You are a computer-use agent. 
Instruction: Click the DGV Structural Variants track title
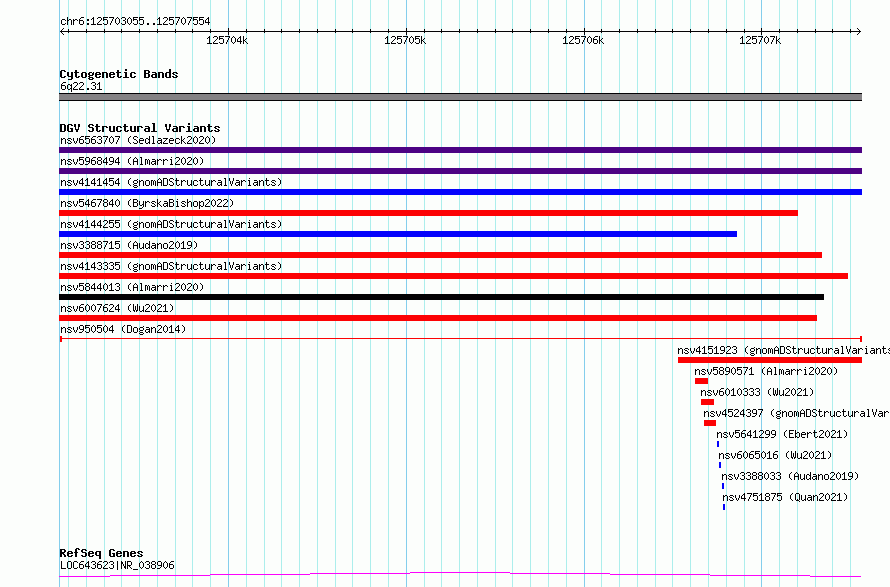140,128
